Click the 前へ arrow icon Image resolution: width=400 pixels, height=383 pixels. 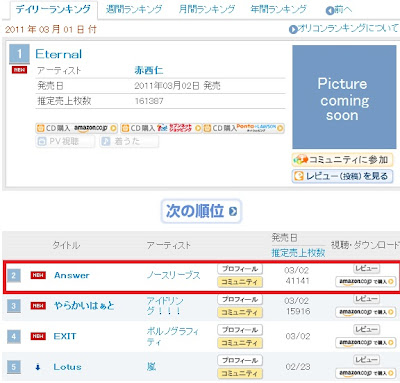point(330,10)
